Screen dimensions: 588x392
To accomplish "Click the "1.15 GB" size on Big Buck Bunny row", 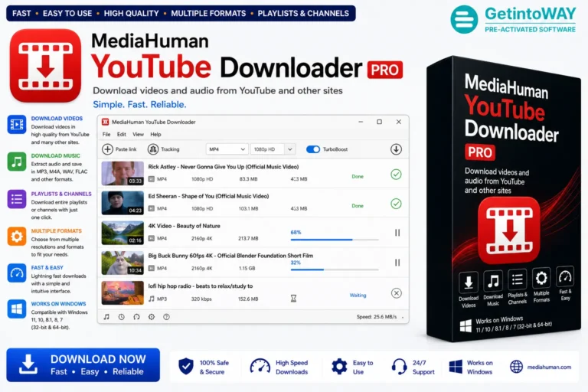I will pos(247,268).
